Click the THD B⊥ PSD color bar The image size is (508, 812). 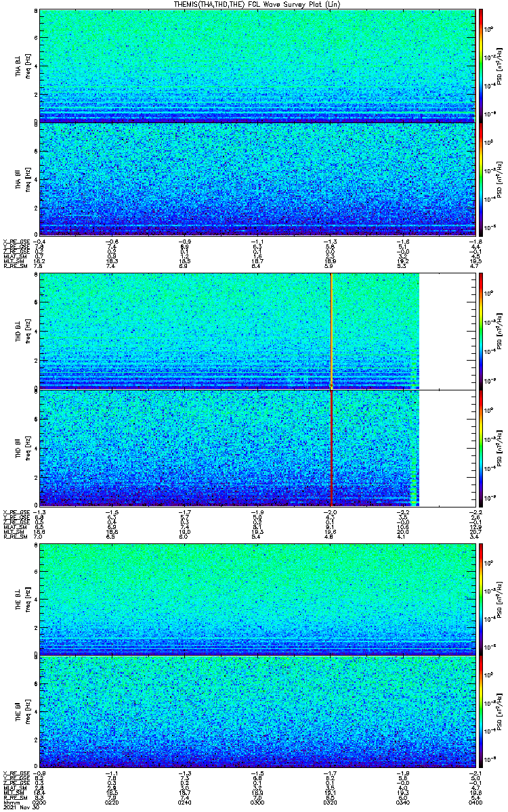pyautogui.click(x=481, y=331)
